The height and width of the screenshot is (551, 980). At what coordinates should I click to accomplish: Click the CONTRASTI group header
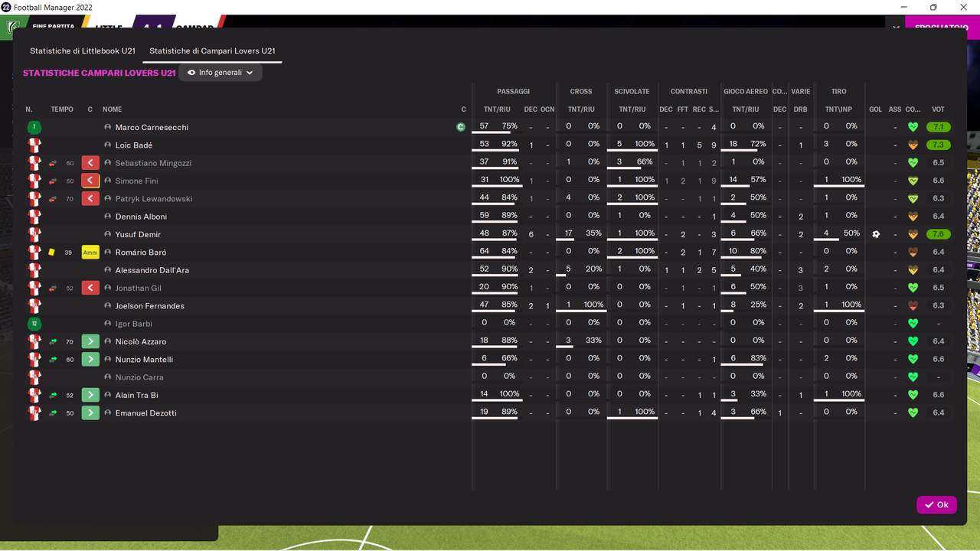coord(689,92)
